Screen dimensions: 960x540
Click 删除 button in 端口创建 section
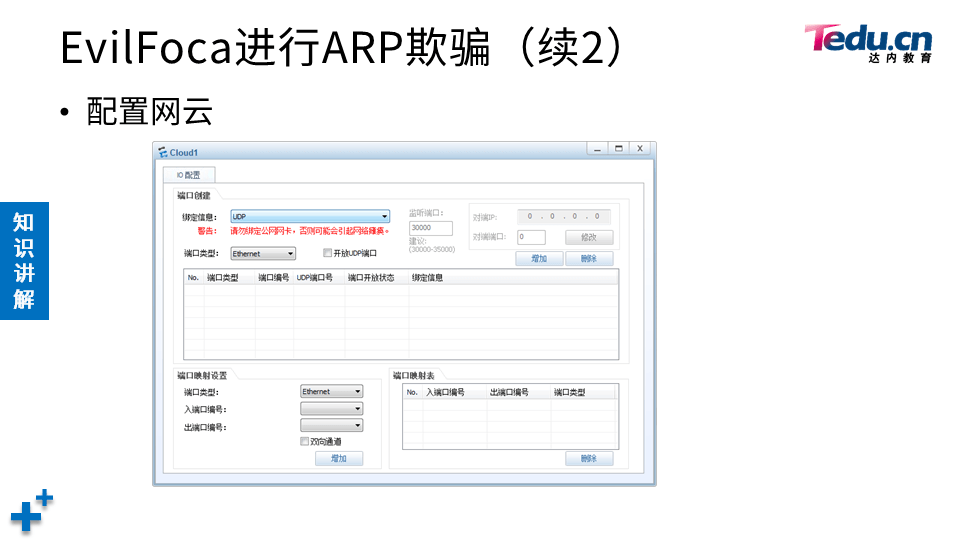[589, 258]
